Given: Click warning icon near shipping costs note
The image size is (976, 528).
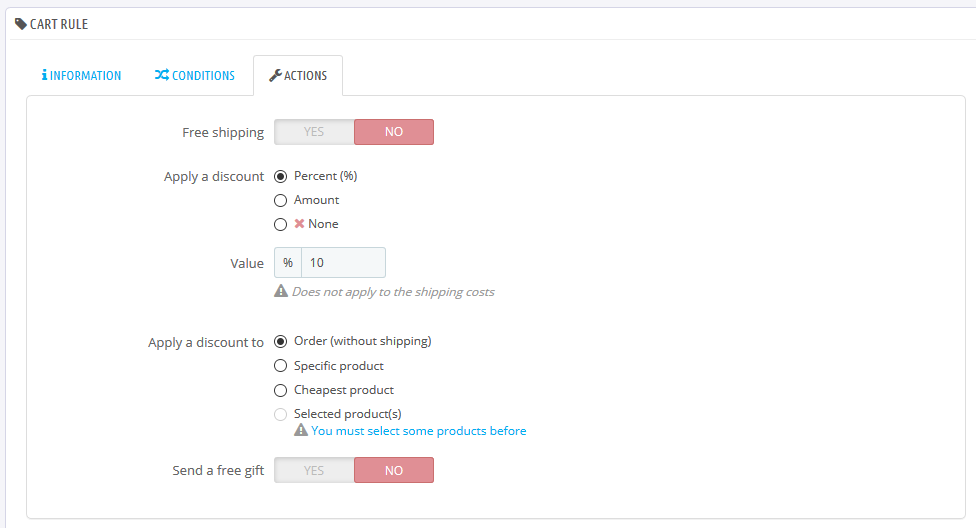Looking at the screenshot, I should tap(281, 292).
